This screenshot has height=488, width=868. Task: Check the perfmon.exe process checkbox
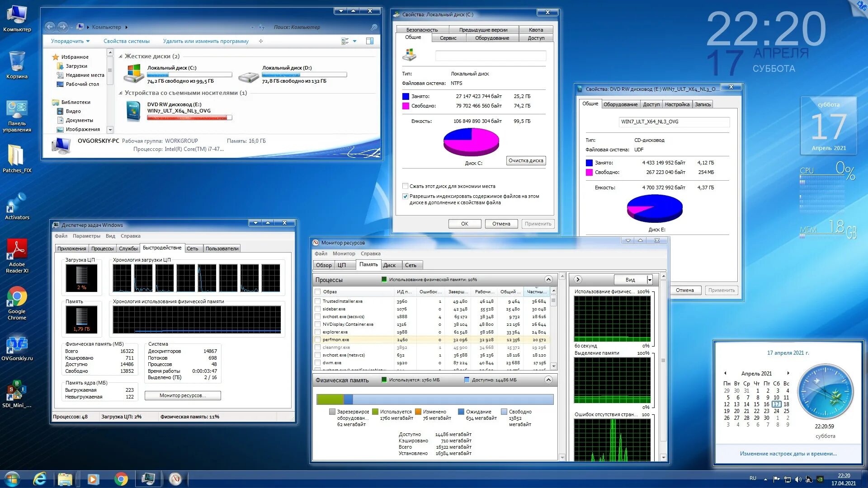[318, 340]
